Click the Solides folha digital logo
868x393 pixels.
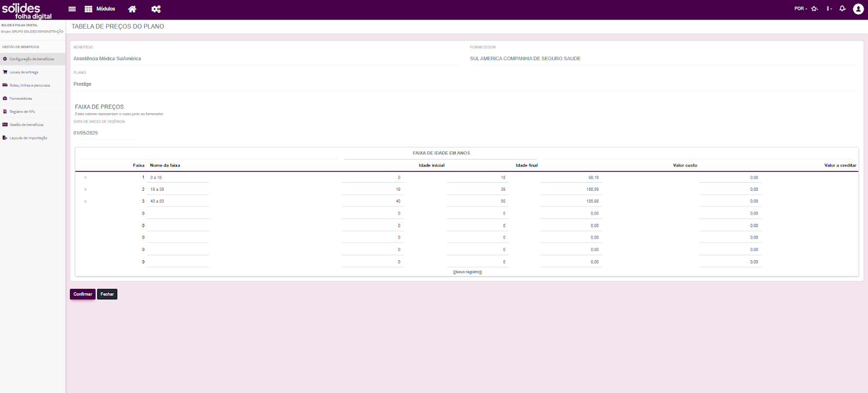27,11
